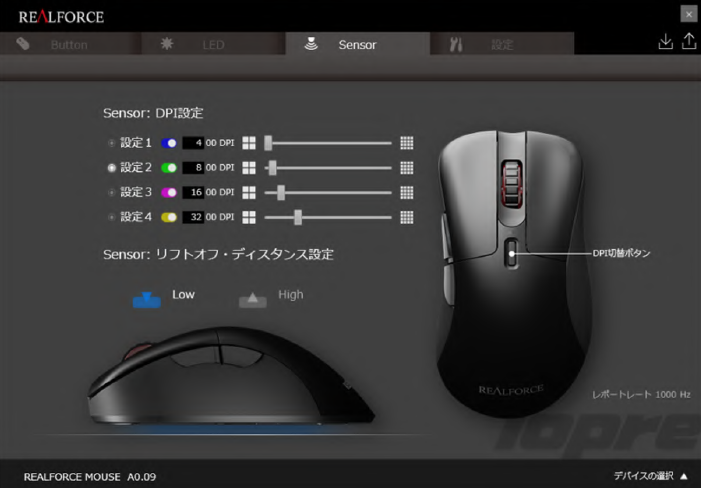The width and height of the screenshot is (701, 488).
Task: Toggle the yellow switch for 設定 4
Action: pyautogui.click(x=169, y=217)
